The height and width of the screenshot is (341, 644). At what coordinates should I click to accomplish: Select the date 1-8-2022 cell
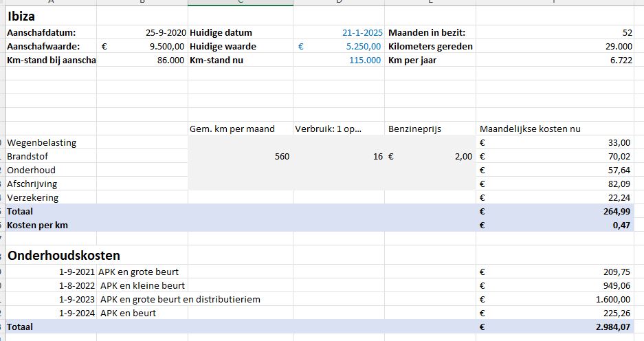(x=51, y=285)
